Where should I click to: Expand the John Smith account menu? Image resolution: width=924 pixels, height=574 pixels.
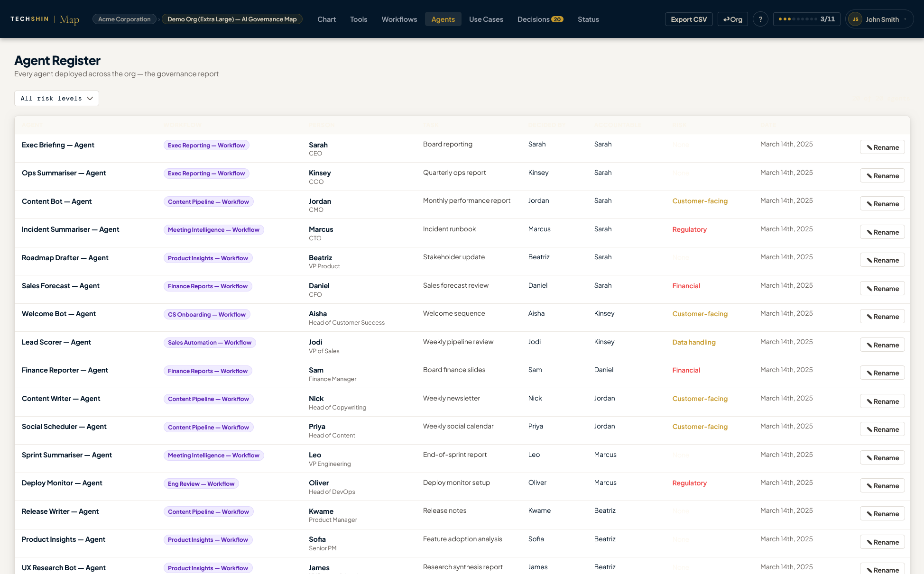tap(879, 19)
